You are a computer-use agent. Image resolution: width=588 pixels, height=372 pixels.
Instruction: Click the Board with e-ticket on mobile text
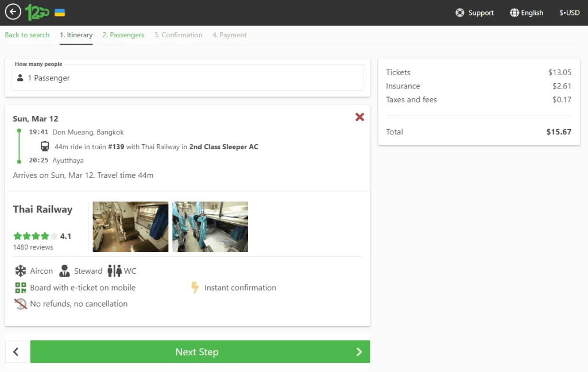coord(83,288)
